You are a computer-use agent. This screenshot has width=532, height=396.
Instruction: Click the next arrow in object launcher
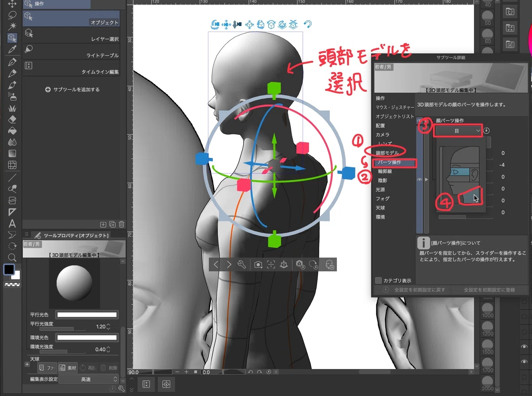(x=229, y=264)
